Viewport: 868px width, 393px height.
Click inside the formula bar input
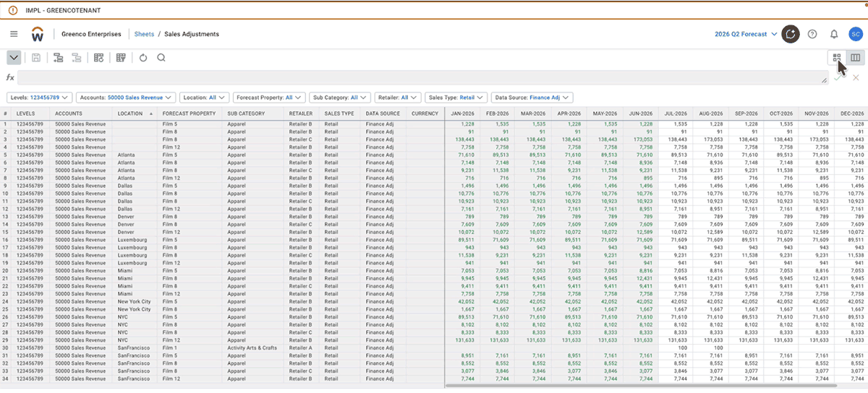423,77
